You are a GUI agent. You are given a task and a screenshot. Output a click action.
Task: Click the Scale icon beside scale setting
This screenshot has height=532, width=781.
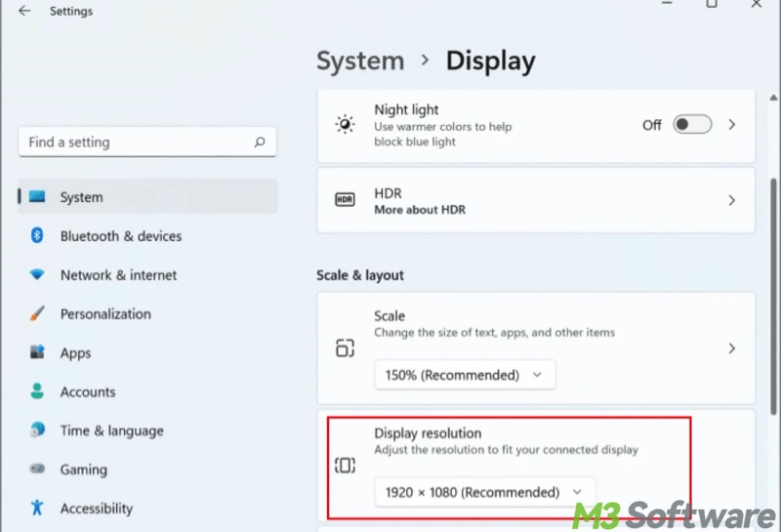click(x=345, y=348)
